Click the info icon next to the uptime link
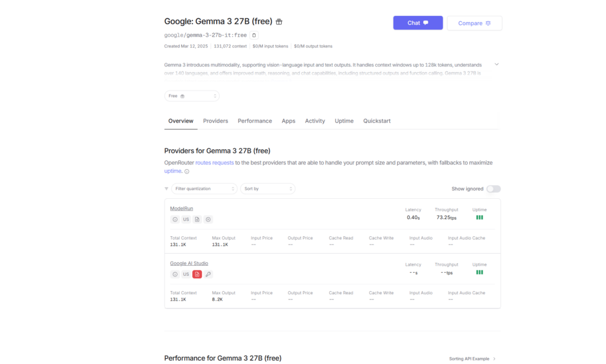The height and width of the screenshot is (364, 606). (x=186, y=171)
